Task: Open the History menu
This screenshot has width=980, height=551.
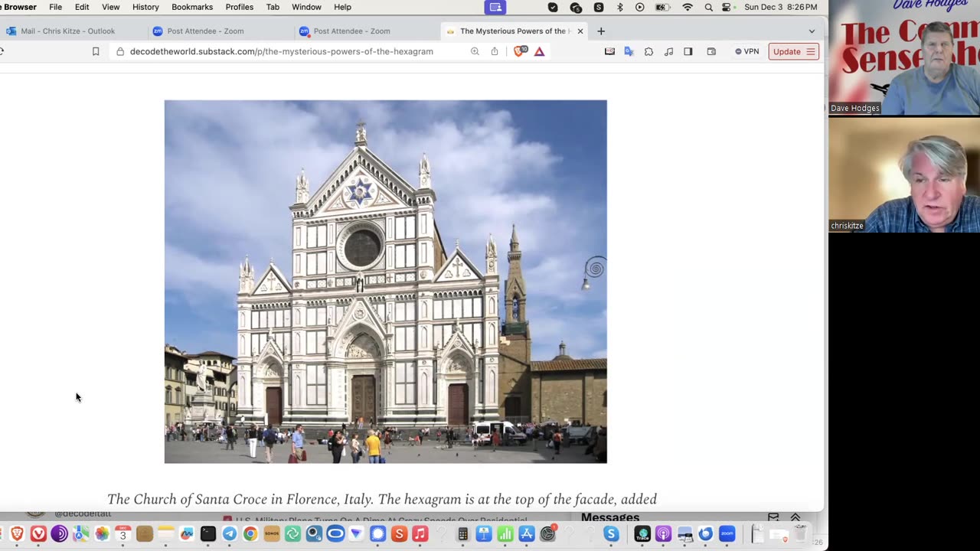Action: pos(145,7)
